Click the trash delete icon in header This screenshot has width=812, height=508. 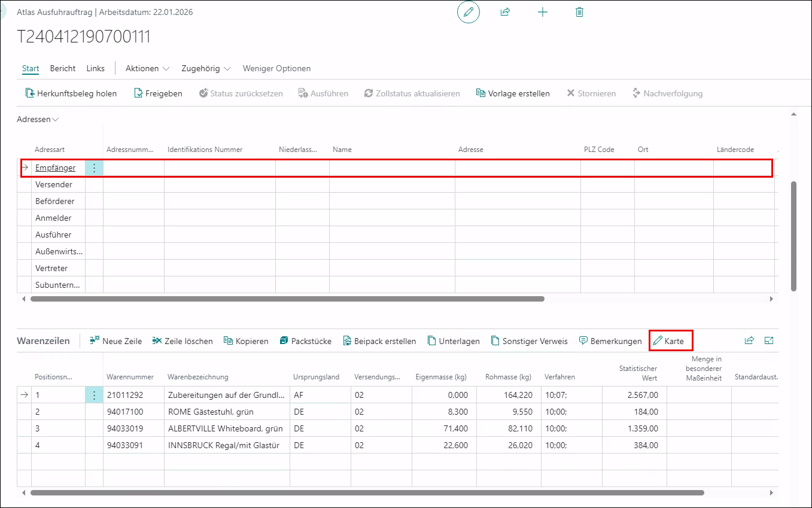(579, 12)
